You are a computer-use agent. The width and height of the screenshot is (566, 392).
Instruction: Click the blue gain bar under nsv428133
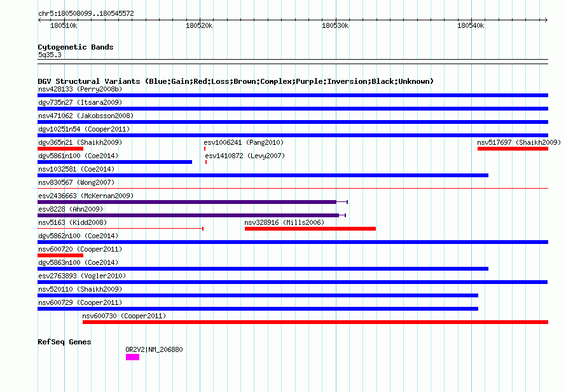click(x=293, y=95)
